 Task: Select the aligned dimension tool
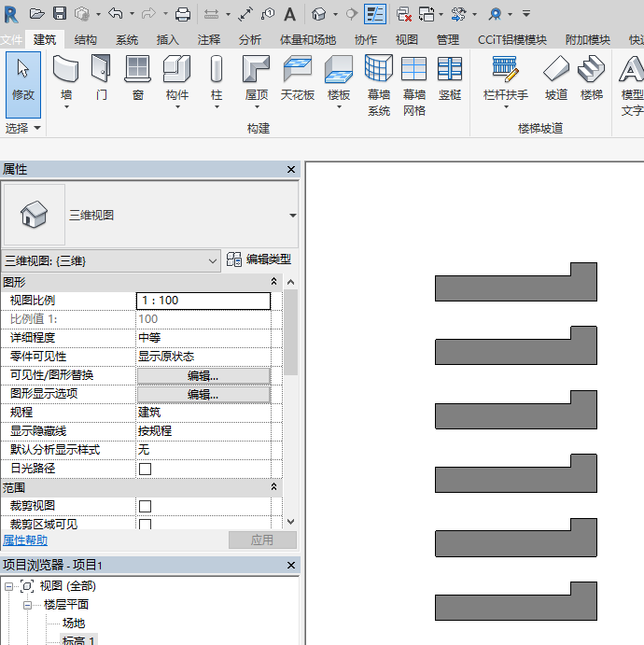(x=245, y=14)
